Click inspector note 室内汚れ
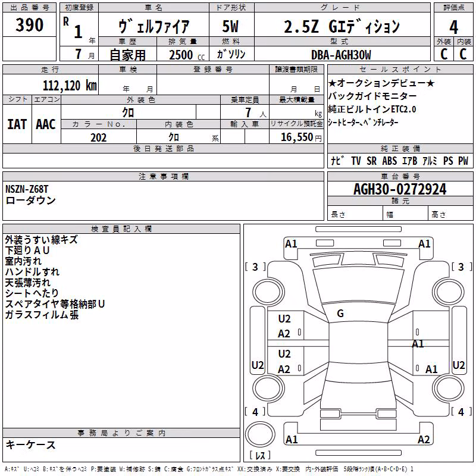The image size is (476, 476). [x=23, y=261]
